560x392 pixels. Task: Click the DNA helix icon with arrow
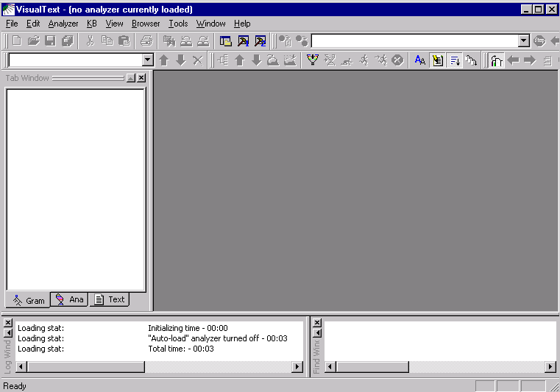pyautogui.click(x=330, y=60)
